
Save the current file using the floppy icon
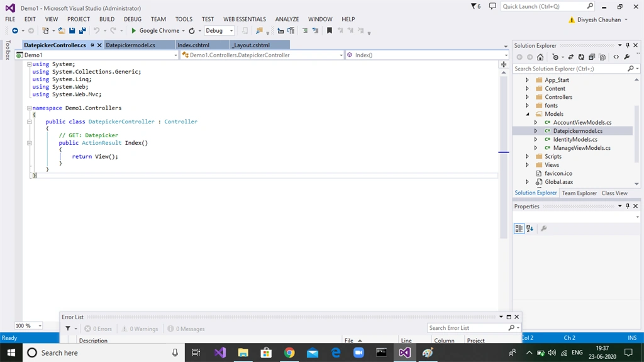pyautogui.click(x=72, y=30)
